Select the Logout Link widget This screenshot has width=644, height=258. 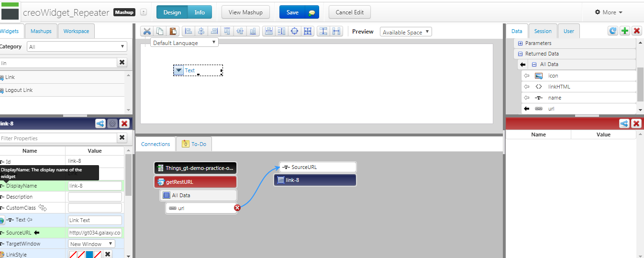pos(62,90)
